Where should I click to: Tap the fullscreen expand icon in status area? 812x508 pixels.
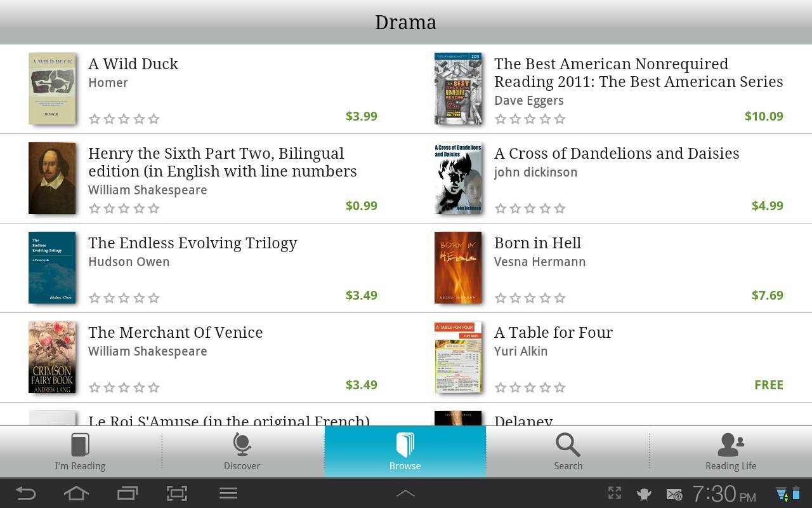click(x=614, y=493)
